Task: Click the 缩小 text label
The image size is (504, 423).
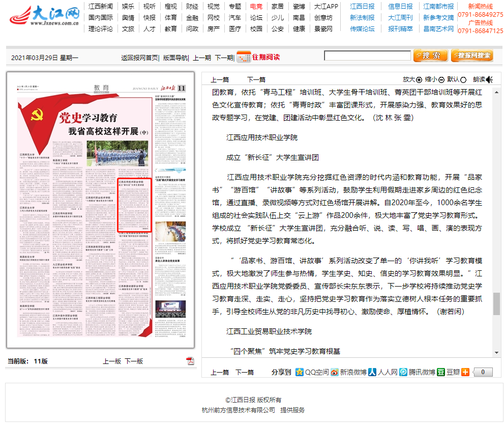Action: tap(431, 79)
